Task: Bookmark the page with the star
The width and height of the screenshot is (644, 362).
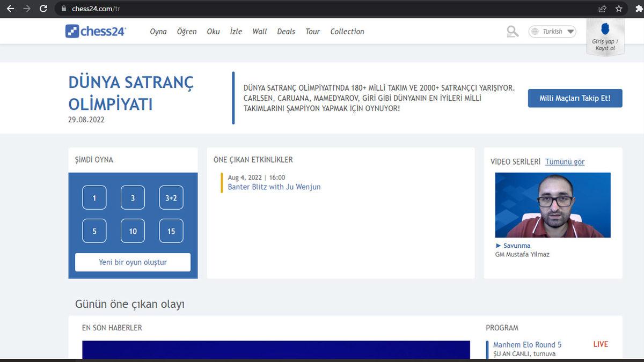Action: point(619,8)
